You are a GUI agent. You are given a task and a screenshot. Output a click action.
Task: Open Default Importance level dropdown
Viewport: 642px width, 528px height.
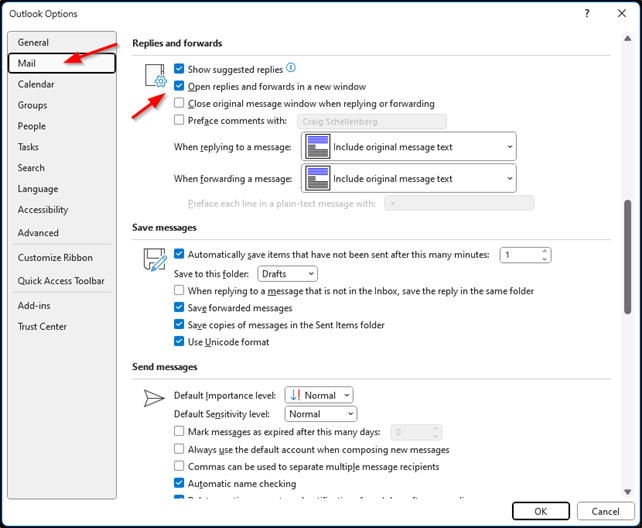tap(318, 395)
